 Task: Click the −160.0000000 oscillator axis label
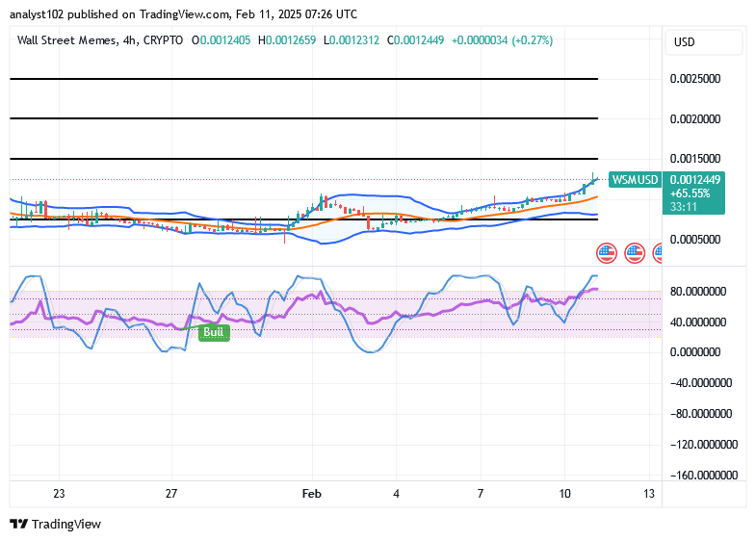(704, 475)
